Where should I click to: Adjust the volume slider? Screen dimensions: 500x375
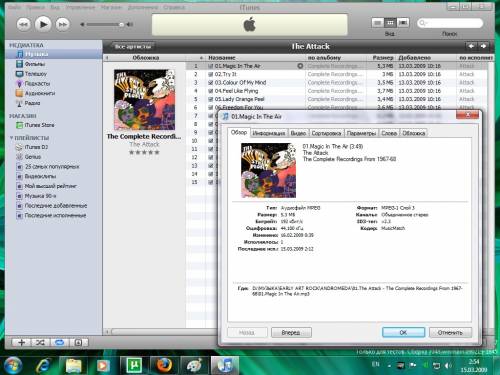[104, 24]
